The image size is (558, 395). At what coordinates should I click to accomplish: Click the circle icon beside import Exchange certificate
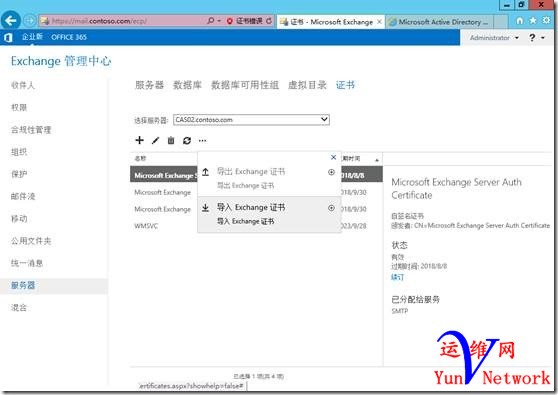click(331, 208)
